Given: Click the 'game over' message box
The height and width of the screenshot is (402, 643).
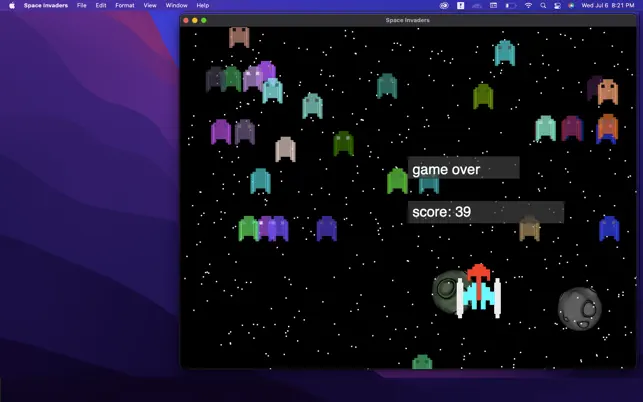Looking at the screenshot, I should point(463,168).
